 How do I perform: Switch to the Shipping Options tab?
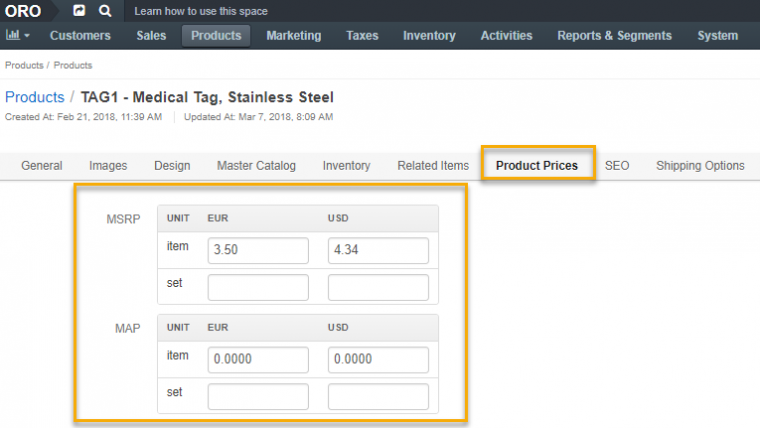[x=700, y=166]
